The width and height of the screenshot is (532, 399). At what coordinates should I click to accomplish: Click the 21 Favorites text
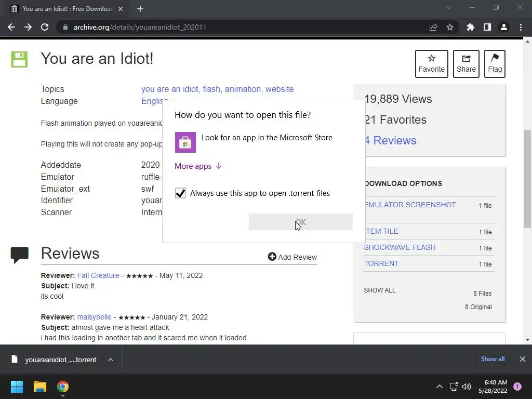click(395, 120)
